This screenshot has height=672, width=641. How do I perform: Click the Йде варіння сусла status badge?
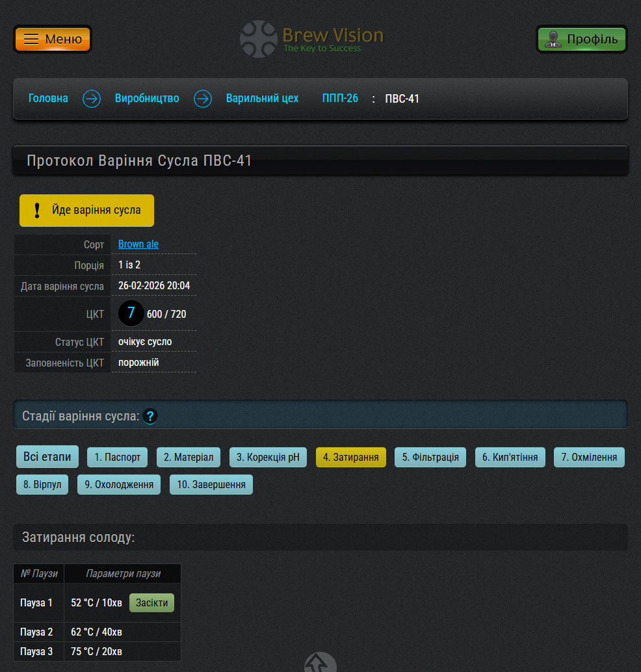(86, 211)
